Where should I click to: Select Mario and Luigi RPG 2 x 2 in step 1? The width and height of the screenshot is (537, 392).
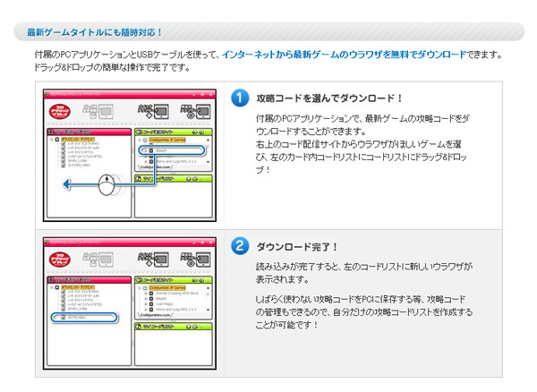[x=176, y=161]
